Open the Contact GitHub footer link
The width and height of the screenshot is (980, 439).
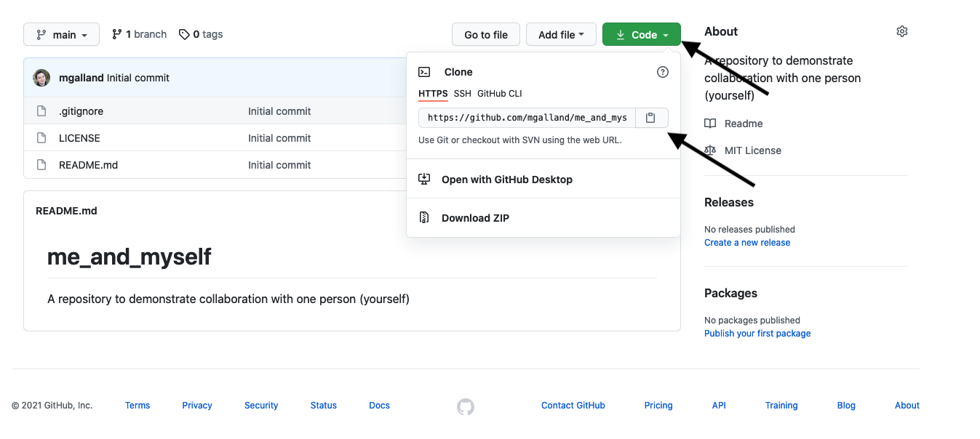(573, 406)
